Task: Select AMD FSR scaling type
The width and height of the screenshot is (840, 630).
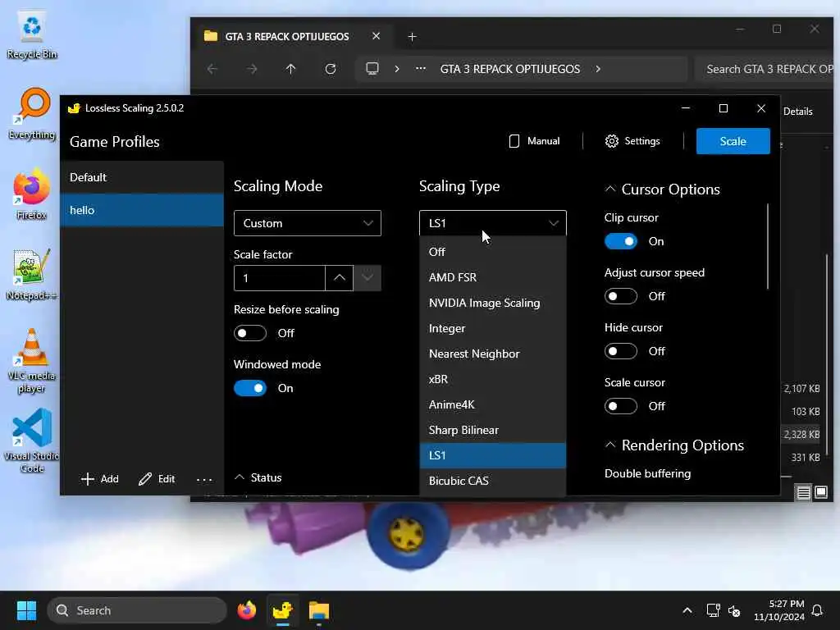Action: [493, 277]
